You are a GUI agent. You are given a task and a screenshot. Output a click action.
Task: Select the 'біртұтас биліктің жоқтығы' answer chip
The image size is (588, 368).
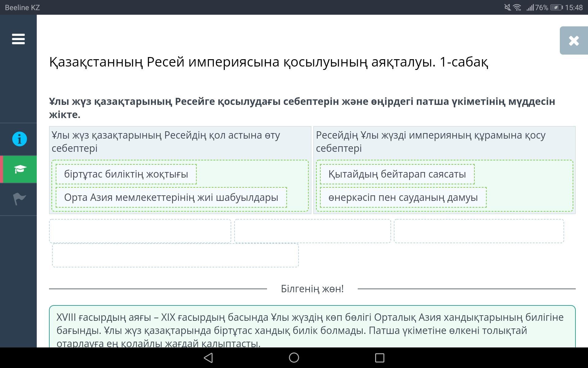pyautogui.click(x=126, y=174)
